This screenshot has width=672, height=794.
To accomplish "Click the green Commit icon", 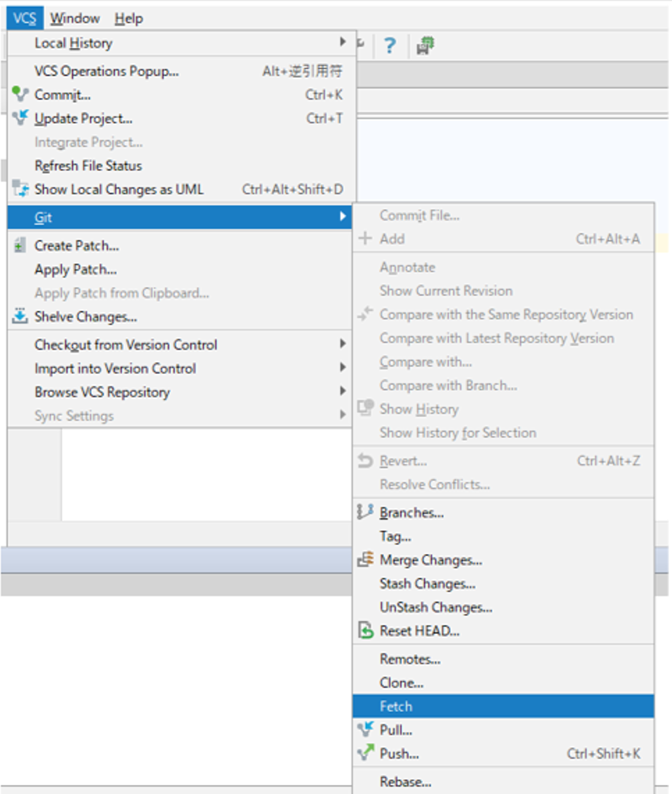I will point(20,94).
